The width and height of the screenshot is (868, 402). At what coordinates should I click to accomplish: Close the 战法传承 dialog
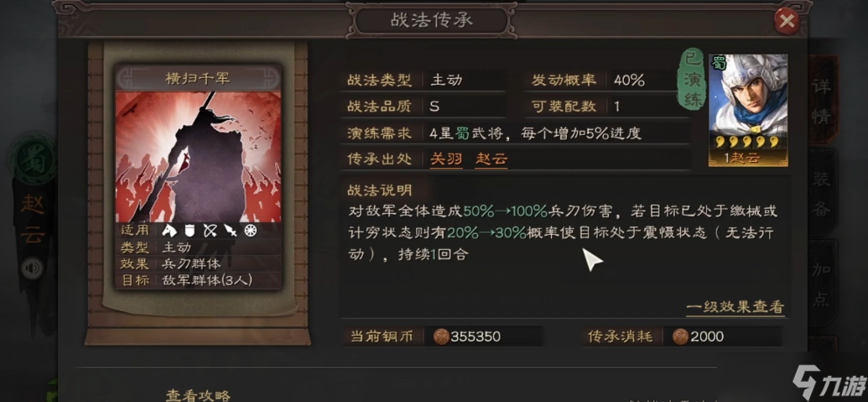(786, 22)
